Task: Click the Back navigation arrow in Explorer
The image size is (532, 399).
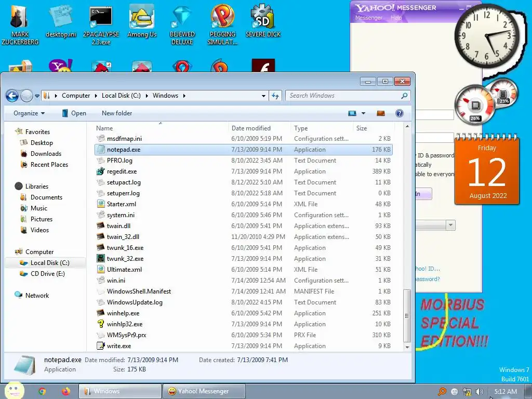Action: click(12, 96)
